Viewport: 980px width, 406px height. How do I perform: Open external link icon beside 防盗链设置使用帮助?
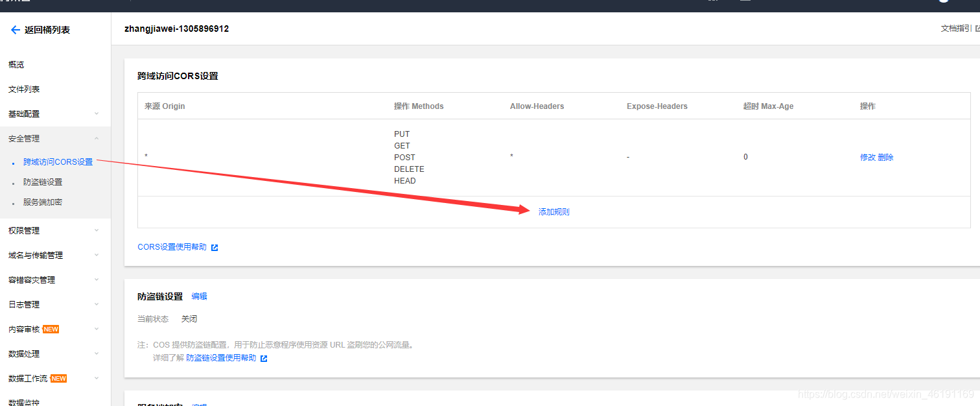pos(264,358)
